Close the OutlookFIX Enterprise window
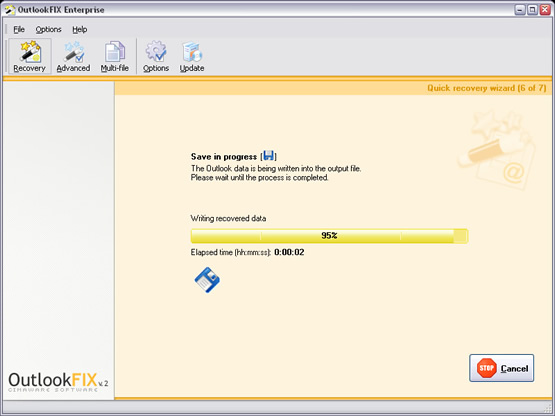This screenshot has width=555, height=416. click(545, 10)
